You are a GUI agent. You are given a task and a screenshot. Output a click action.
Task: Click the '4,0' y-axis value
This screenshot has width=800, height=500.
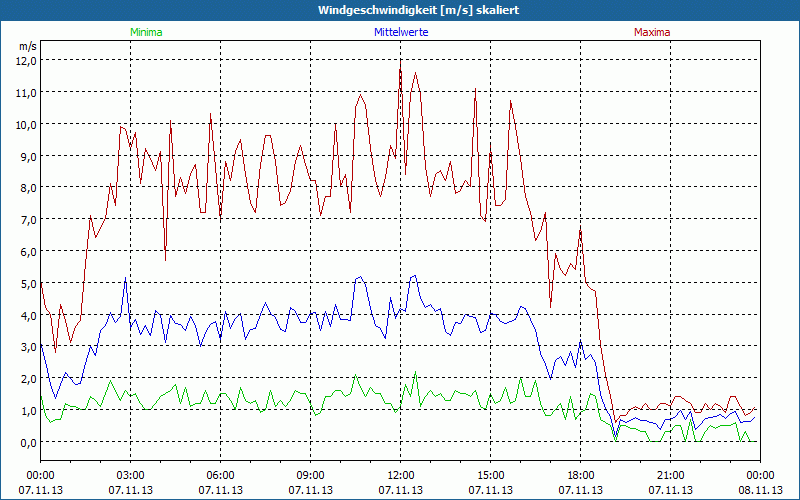click(x=30, y=315)
